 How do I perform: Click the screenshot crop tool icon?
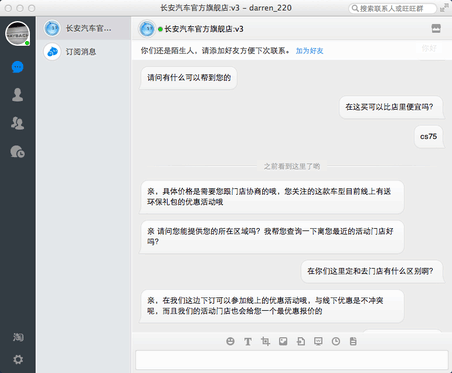click(265, 341)
